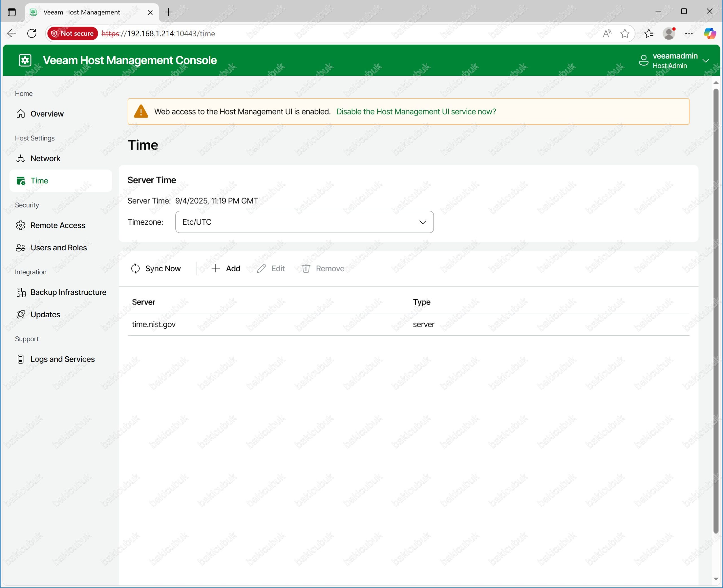Click the browser profile avatar icon
723x588 pixels.
[669, 33]
